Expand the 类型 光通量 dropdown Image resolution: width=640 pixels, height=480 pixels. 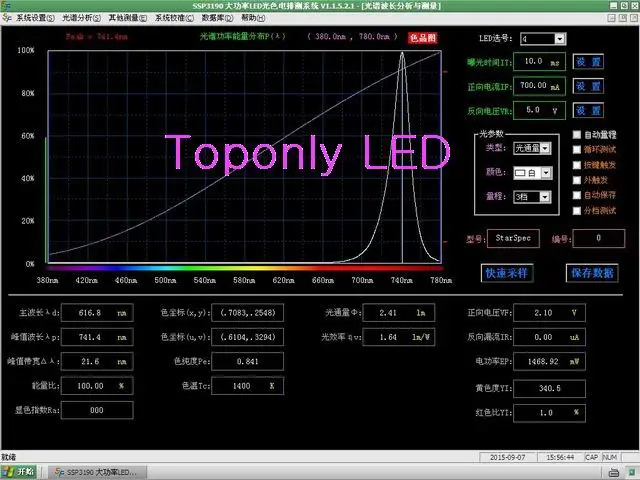pyautogui.click(x=545, y=148)
